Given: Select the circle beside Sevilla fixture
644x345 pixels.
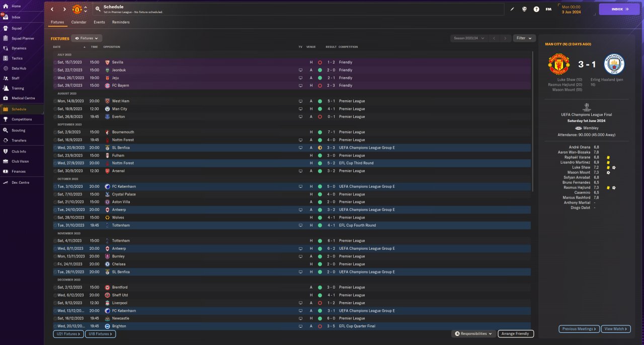Looking at the screenshot, I should click(55, 62).
